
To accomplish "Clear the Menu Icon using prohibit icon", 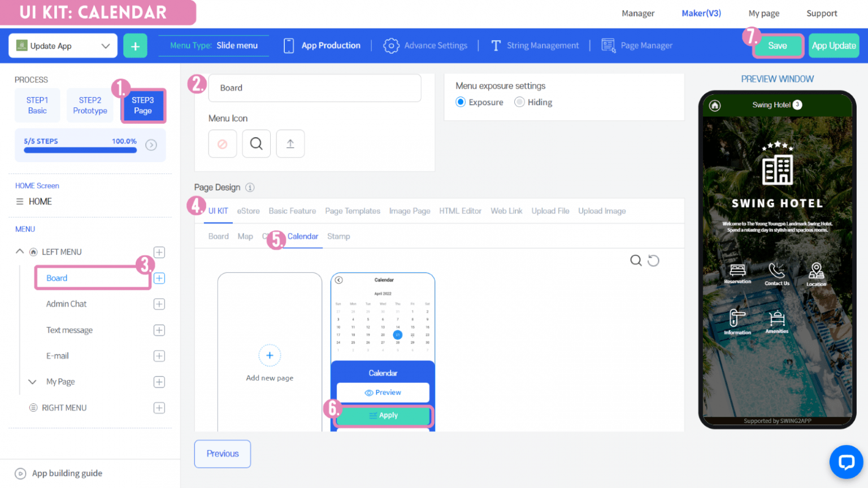I will pos(222,143).
